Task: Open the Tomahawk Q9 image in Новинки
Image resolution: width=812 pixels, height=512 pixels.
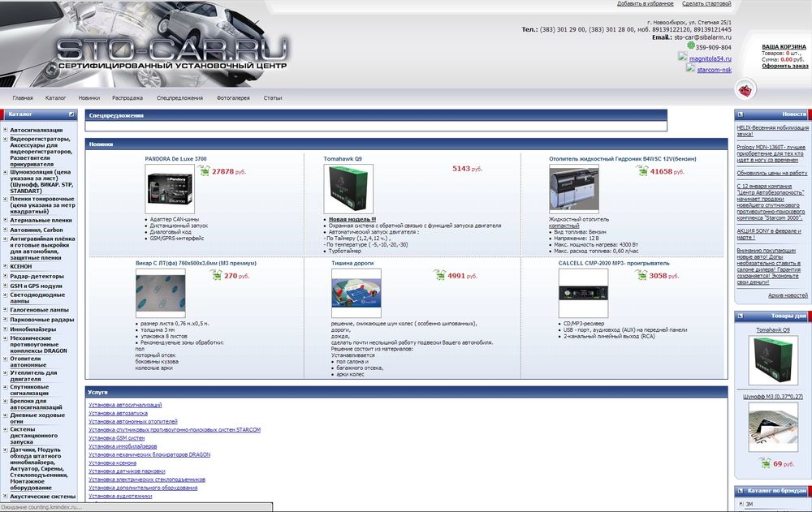Action: (348, 189)
